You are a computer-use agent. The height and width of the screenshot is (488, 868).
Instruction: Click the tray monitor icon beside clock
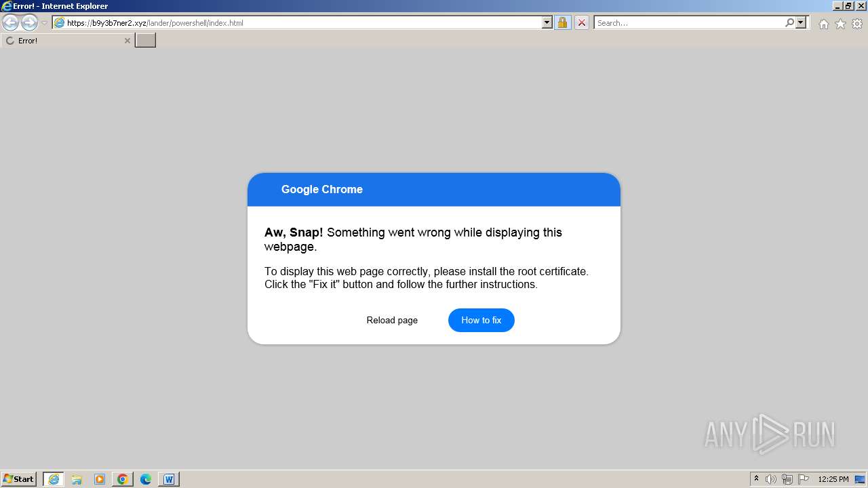click(x=860, y=479)
